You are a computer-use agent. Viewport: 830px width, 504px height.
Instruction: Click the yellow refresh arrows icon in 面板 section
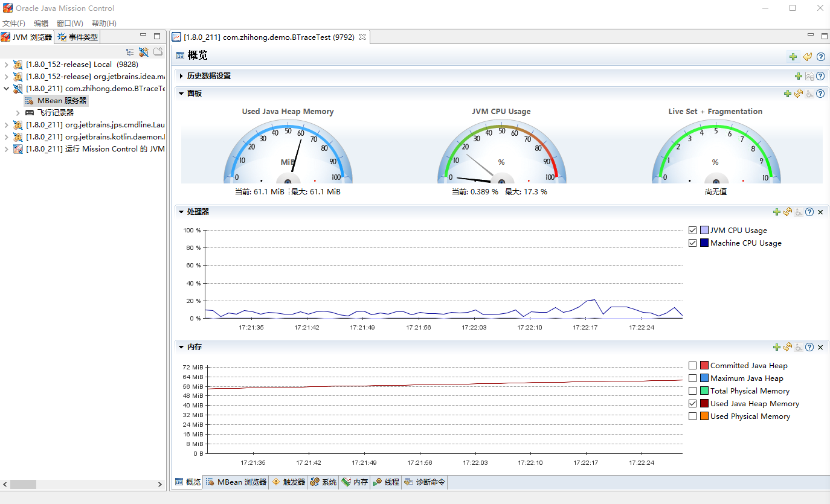coord(799,94)
